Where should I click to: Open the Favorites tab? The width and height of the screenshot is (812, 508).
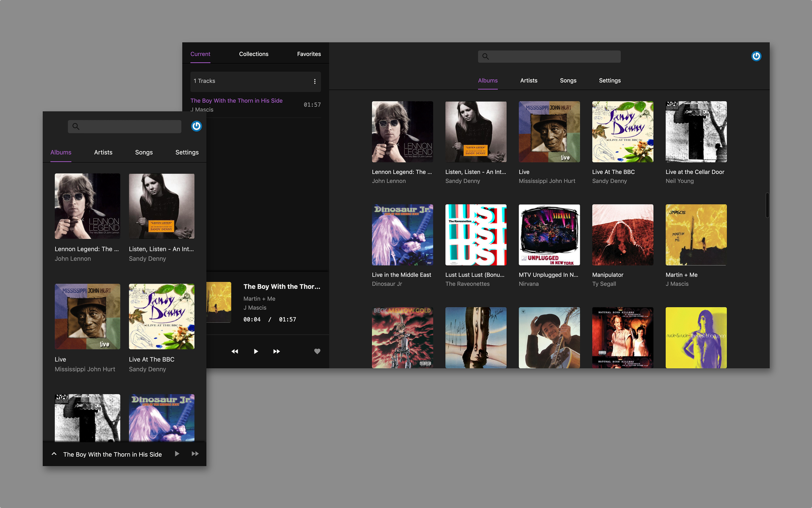click(309, 54)
